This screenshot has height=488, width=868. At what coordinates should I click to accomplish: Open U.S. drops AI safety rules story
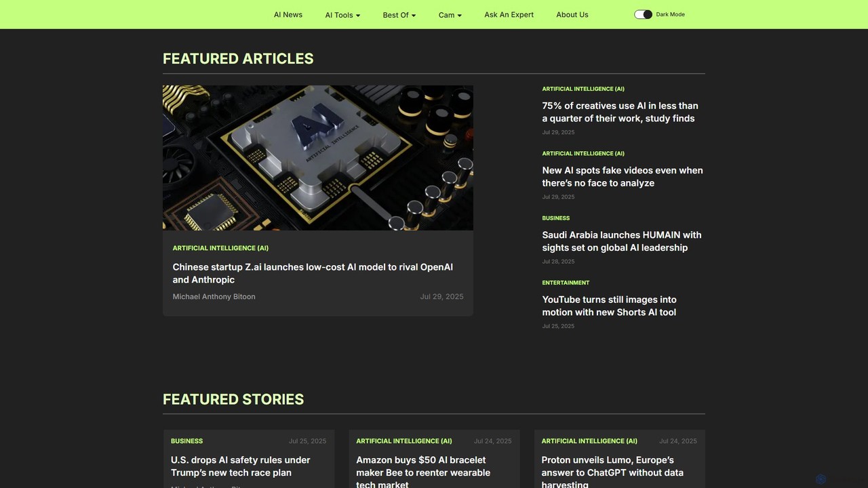pos(240,466)
